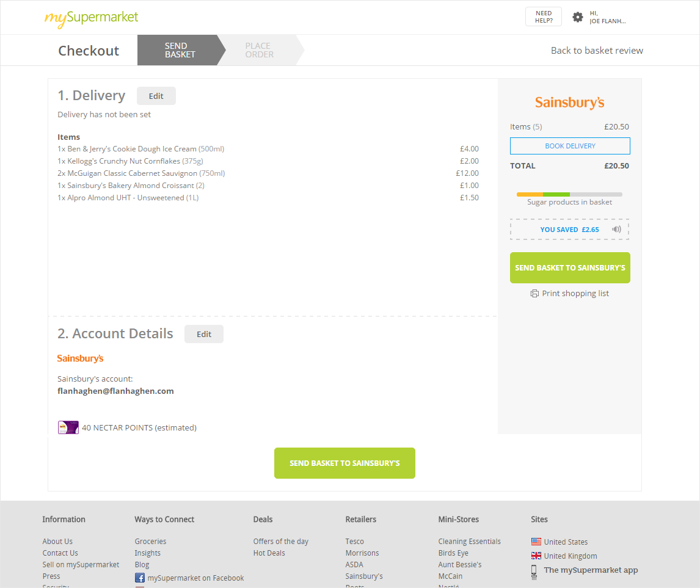Click sidebar Send Basket to Sainsbury's button
The image size is (700, 588).
tap(570, 267)
